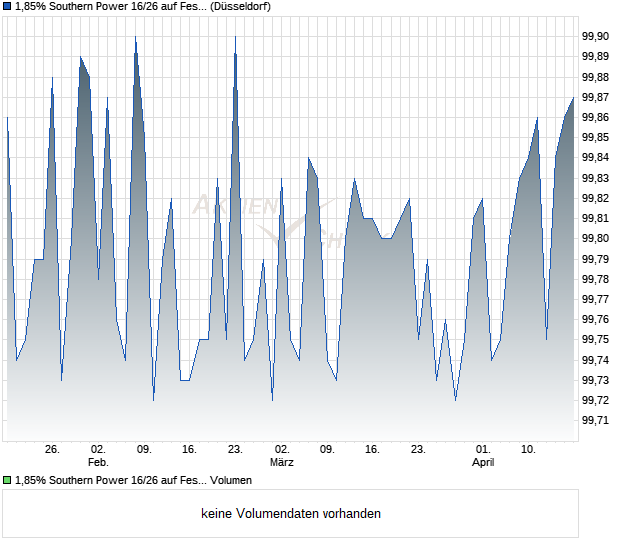Screen dimensions: 620x546
Task: Click y-axis value 99,80
Action: 595,239
